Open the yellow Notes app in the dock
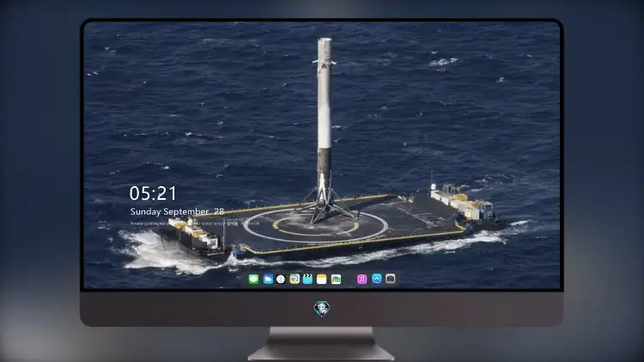 [x=322, y=280]
